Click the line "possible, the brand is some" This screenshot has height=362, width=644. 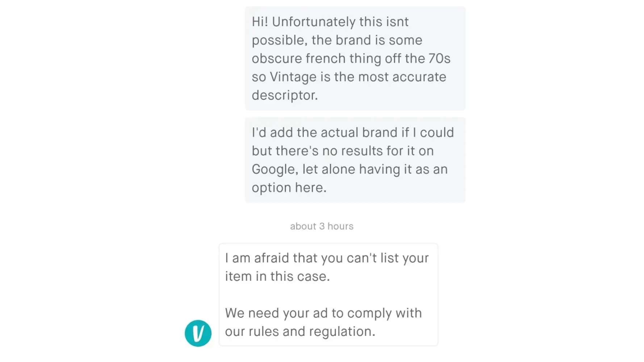pos(337,40)
